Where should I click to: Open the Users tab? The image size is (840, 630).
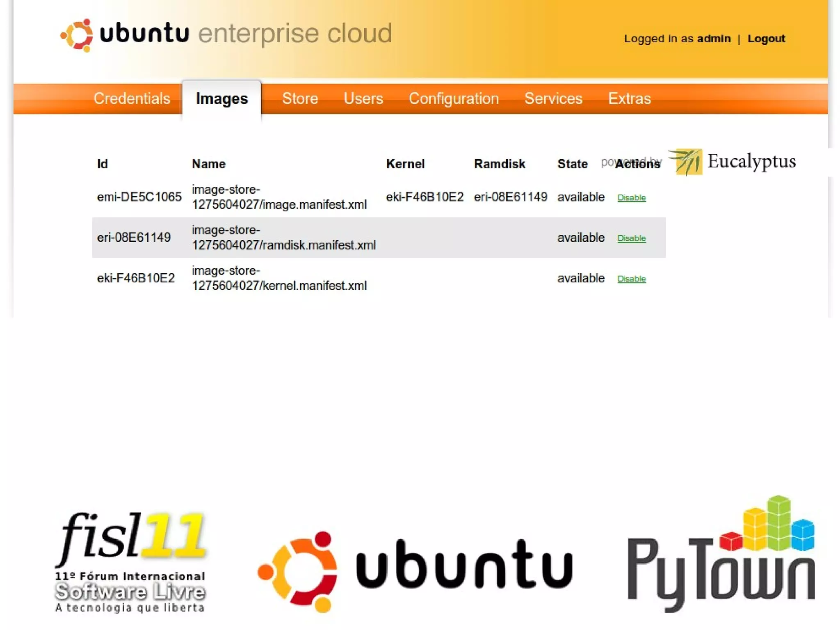(363, 99)
